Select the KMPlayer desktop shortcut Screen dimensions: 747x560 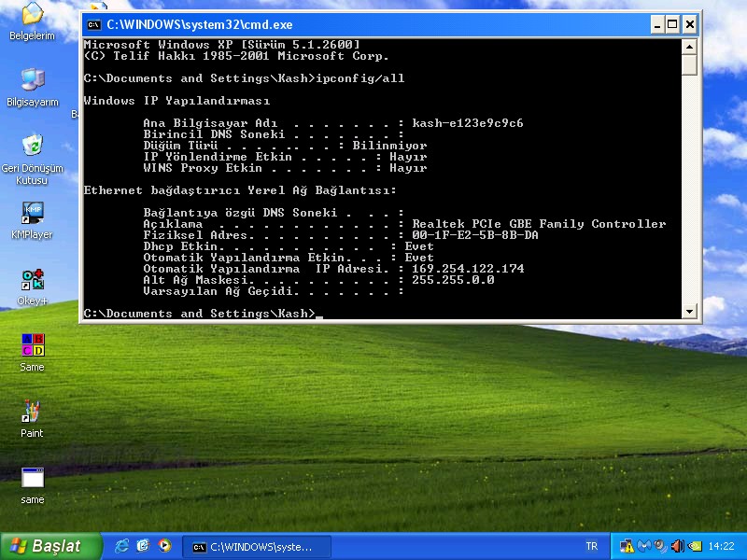[32, 219]
